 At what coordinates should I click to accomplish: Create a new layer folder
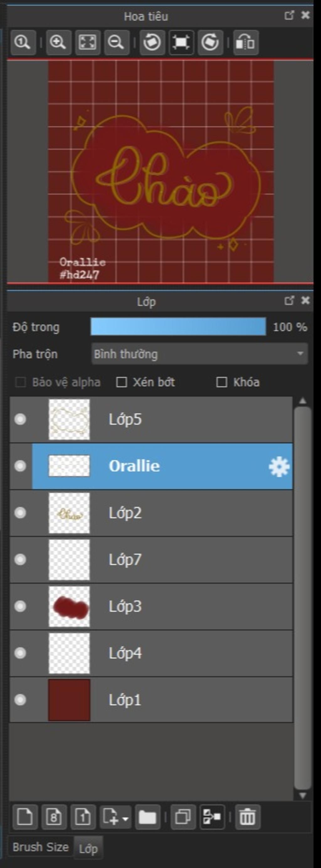coord(148,817)
